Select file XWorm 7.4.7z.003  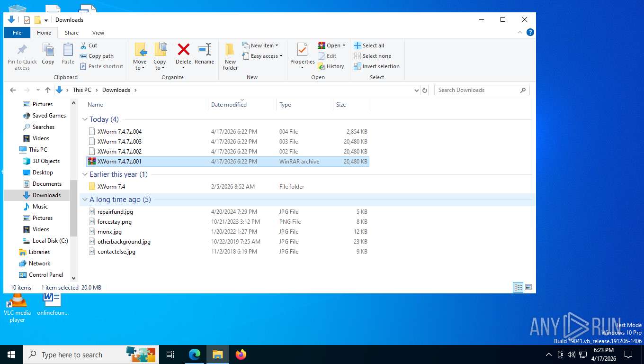[228, 142]
